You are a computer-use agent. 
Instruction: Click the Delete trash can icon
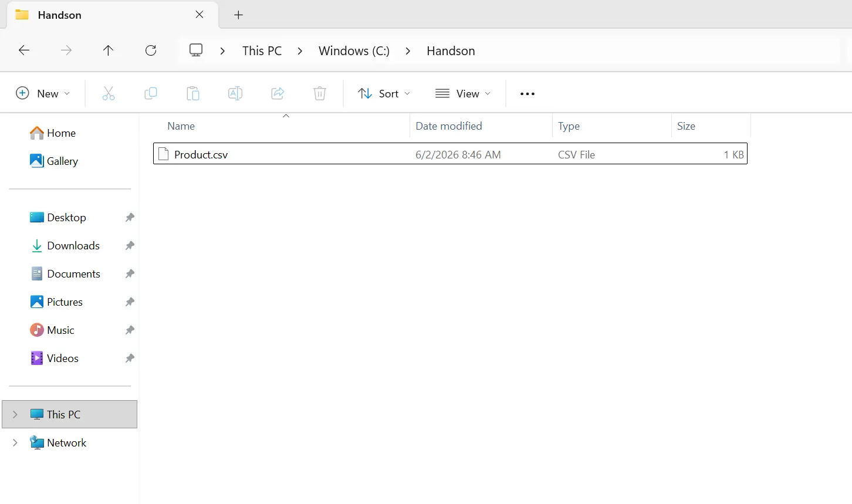(320, 93)
